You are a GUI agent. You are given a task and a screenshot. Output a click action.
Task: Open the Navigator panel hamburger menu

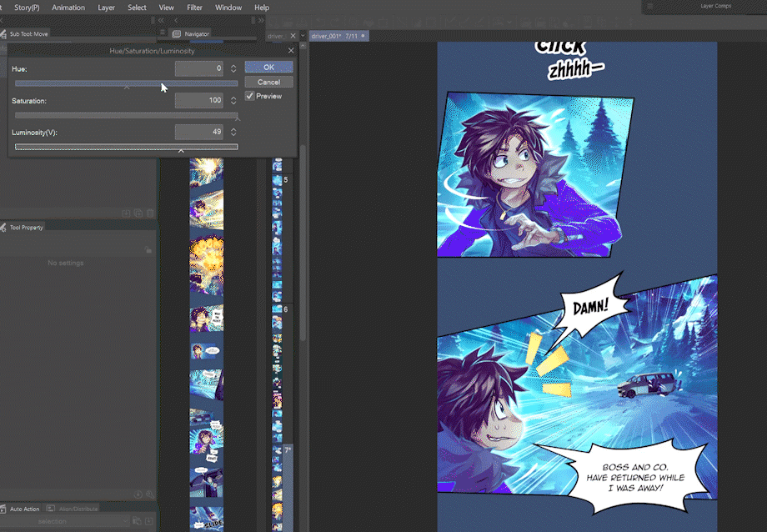[x=163, y=33]
